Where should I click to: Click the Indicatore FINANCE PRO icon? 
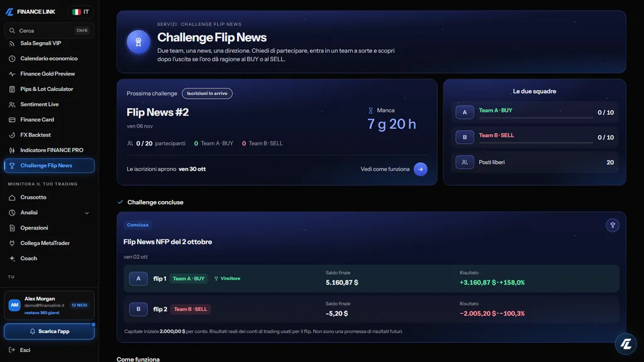coord(12,150)
